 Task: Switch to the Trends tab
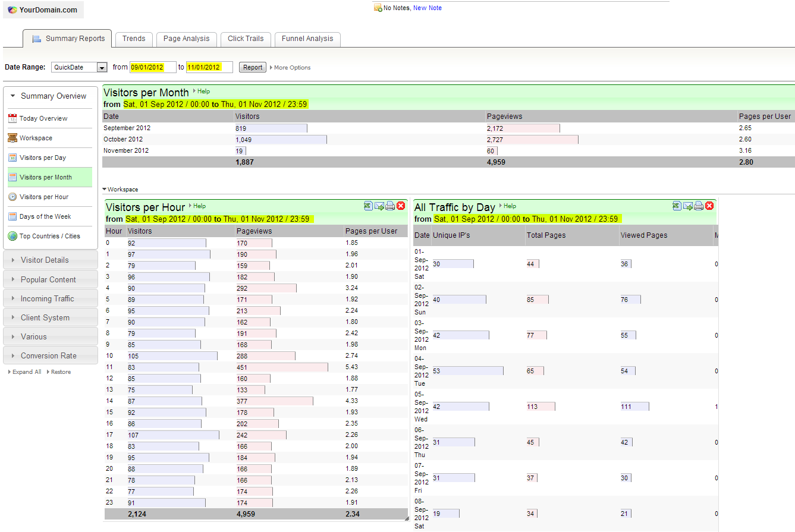coord(134,39)
